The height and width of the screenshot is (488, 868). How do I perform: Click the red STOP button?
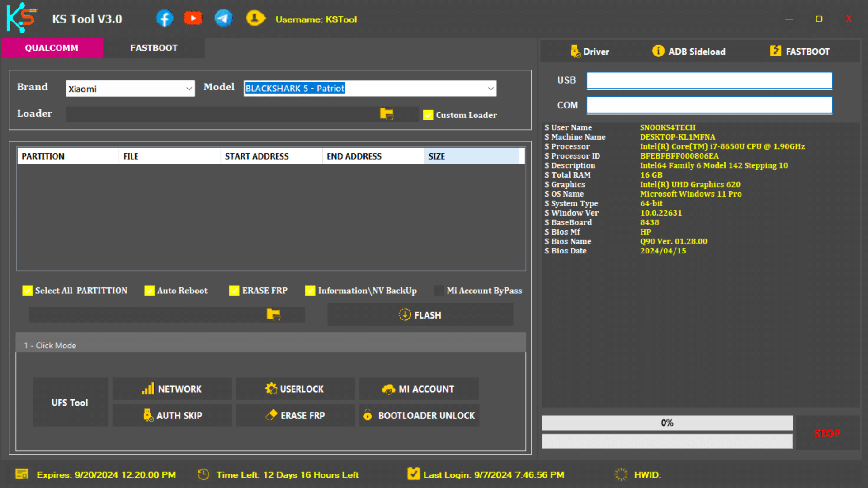point(827,433)
